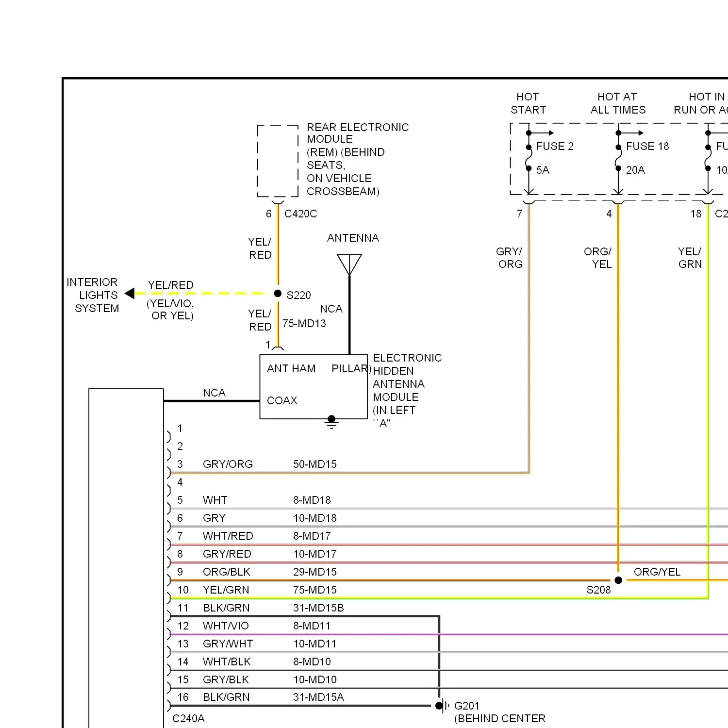The height and width of the screenshot is (728, 728).
Task: Click the 29-MD15 circuit code
Action: point(315,572)
